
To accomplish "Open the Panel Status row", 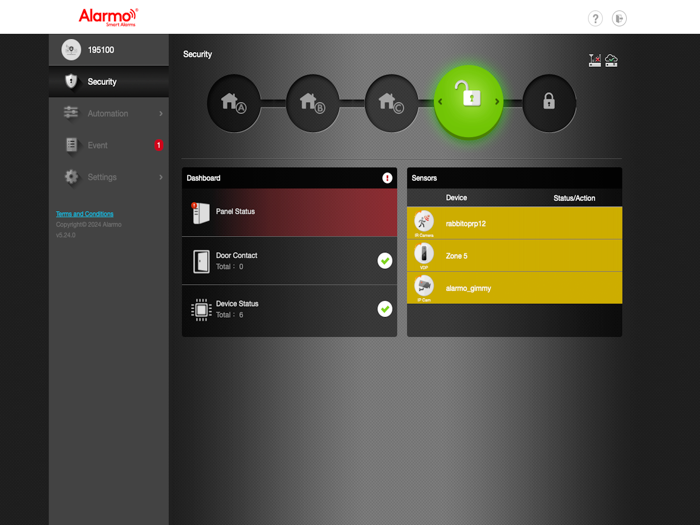I will click(289, 212).
